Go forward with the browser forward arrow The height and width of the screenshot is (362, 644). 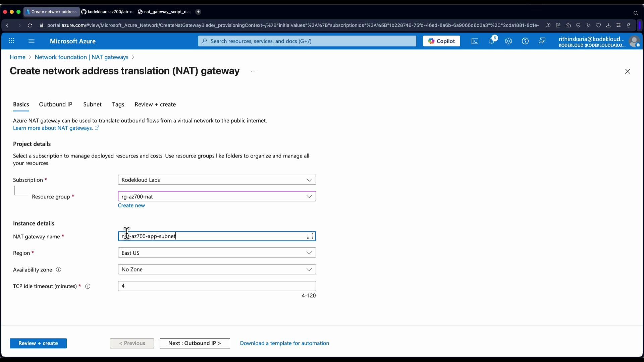tap(19, 25)
